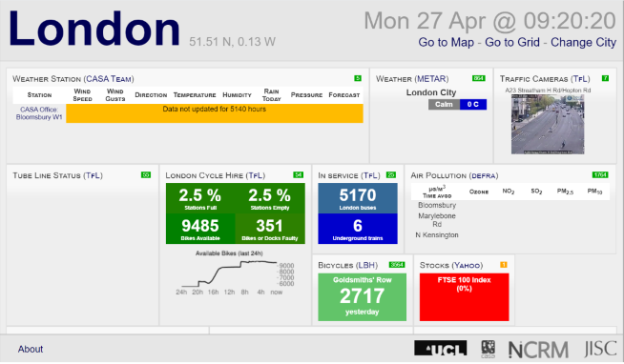Click London Cycle Hire green counter badge
The height and width of the screenshot is (364, 624).
coord(298,174)
